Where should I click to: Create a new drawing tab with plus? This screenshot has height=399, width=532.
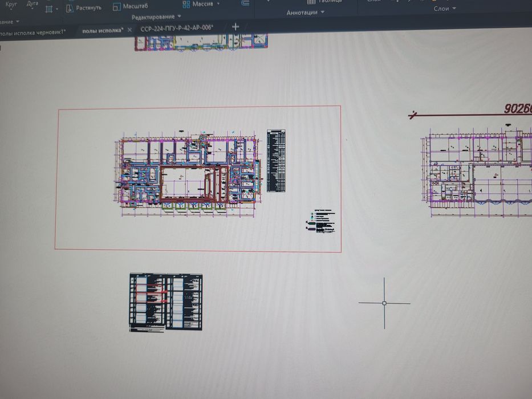[235, 26]
